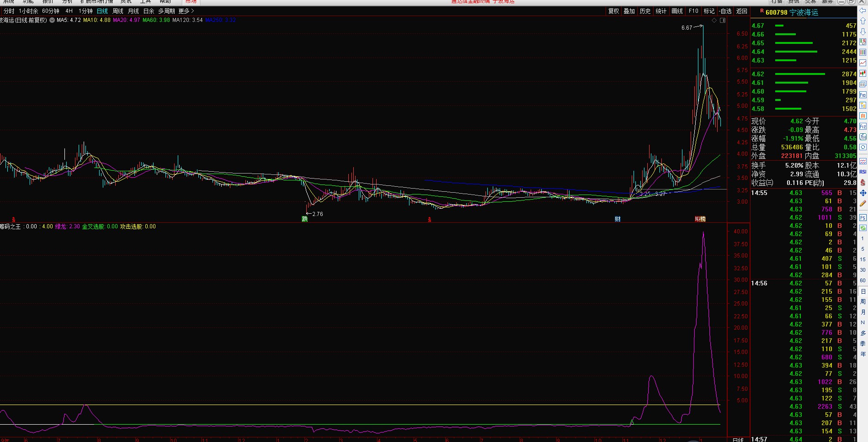Switch to the 60分钟 period tab
This screenshot has width=868, height=442.
pyautogui.click(x=51, y=11)
